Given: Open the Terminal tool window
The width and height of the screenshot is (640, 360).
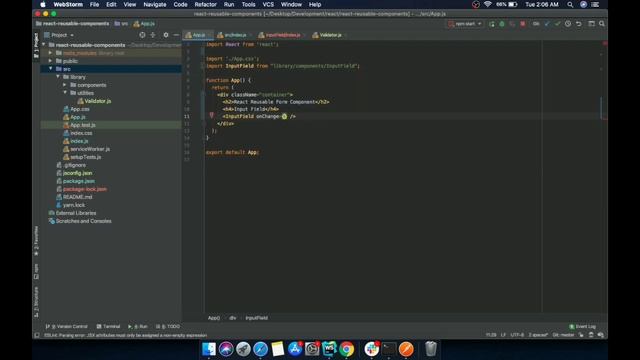Looking at the screenshot, I should 108,327.
